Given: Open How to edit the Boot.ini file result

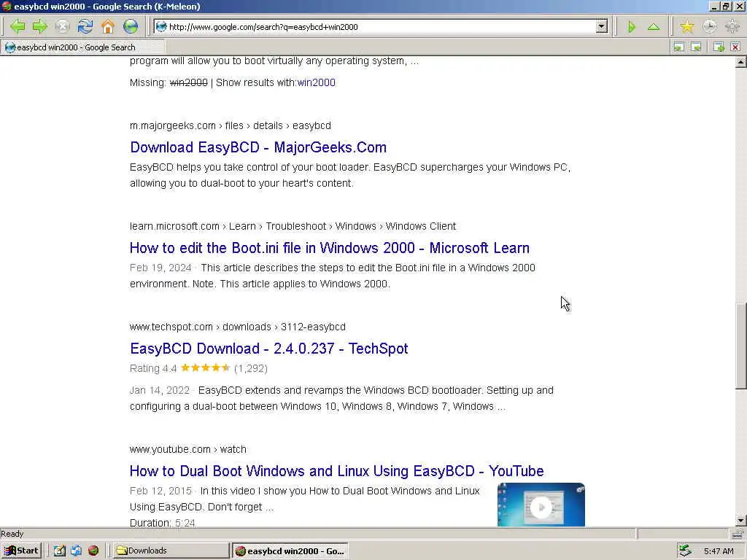Looking at the screenshot, I should 330,248.
